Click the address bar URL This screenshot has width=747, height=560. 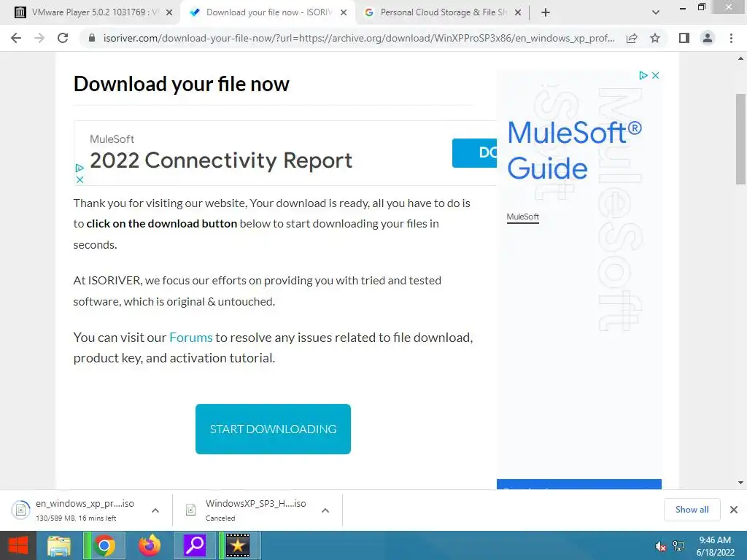click(359, 38)
